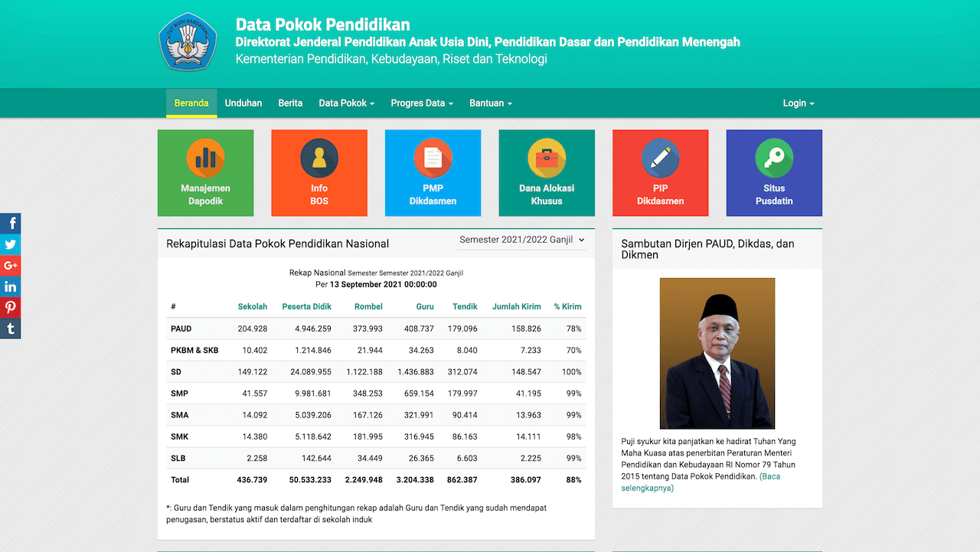Select the Total row label
980x552 pixels.
pos(180,479)
